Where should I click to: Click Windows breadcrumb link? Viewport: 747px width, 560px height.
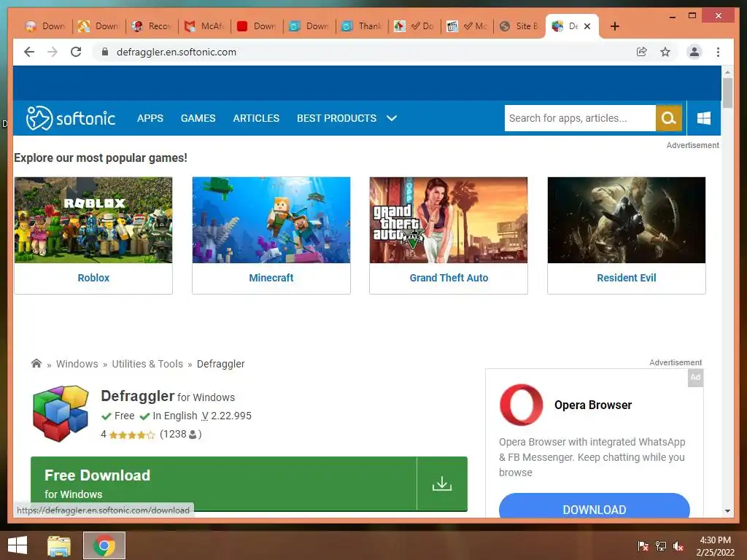[x=77, y=364]
